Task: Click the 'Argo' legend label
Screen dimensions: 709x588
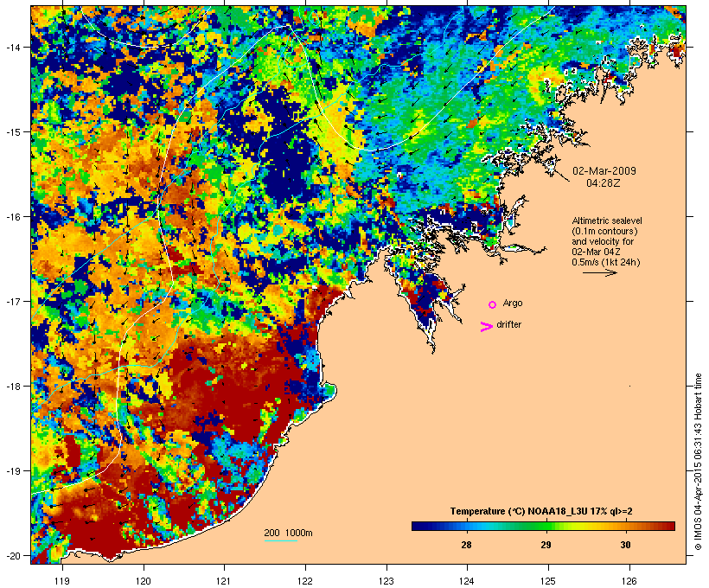Action: (513, 303)
